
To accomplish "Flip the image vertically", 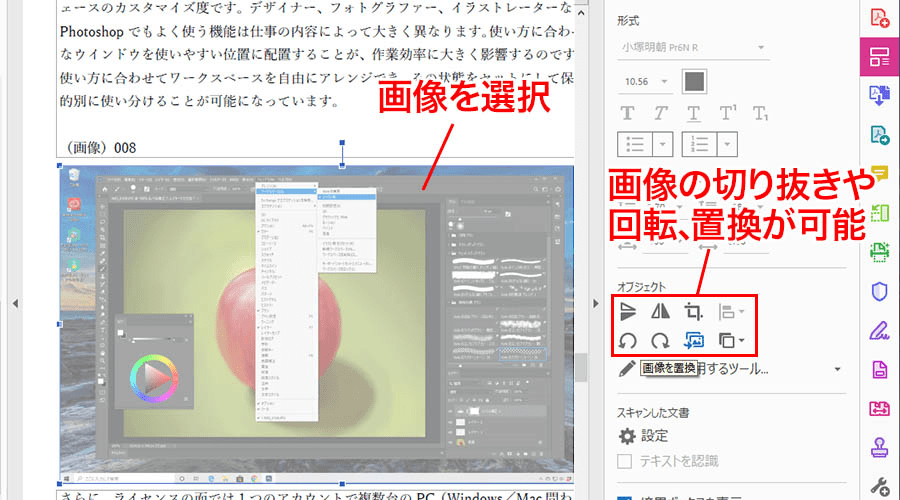I will [x=628, y=312].
